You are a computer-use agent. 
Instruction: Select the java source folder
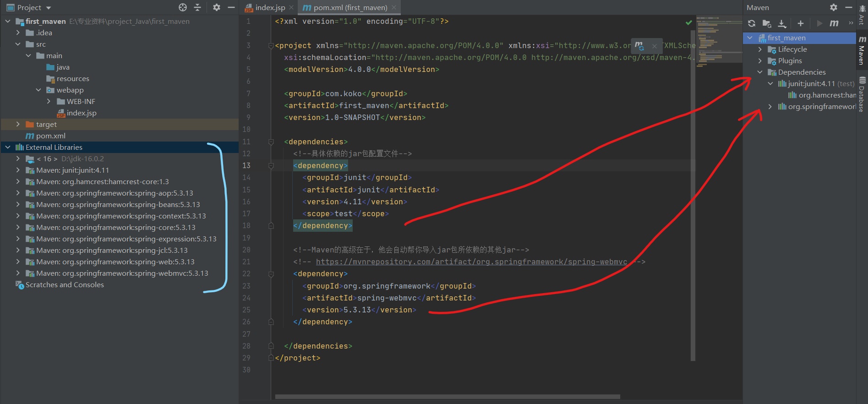[x=58, y=67]
